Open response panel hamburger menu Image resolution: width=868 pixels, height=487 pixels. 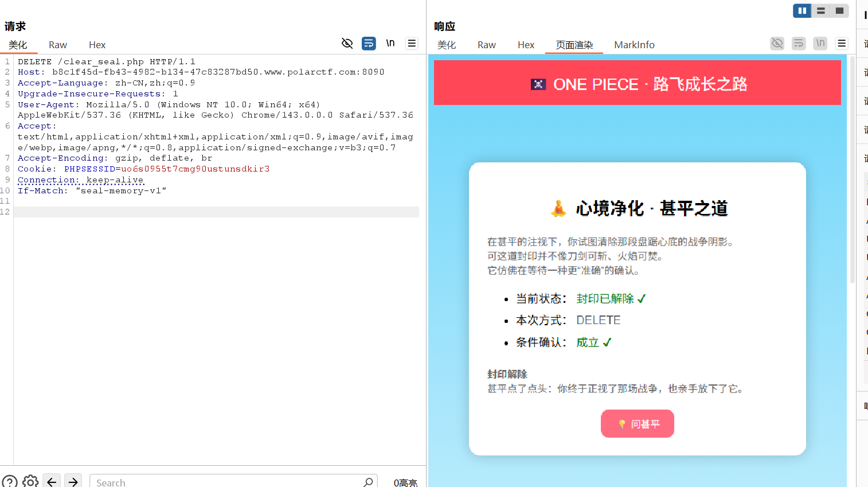[842, 44]
